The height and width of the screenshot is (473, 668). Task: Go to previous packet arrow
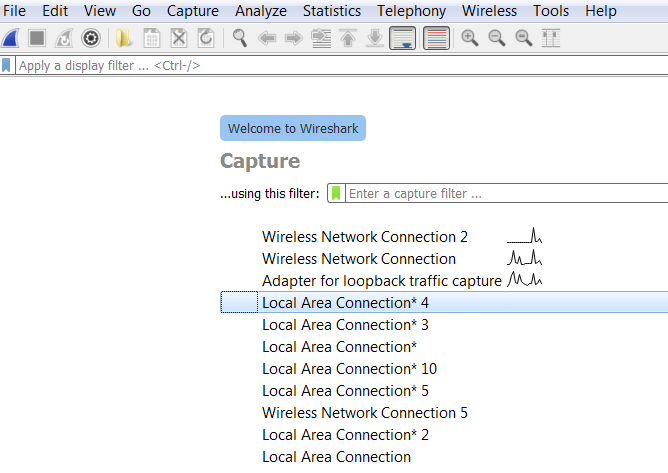click(x=267, y=38)
